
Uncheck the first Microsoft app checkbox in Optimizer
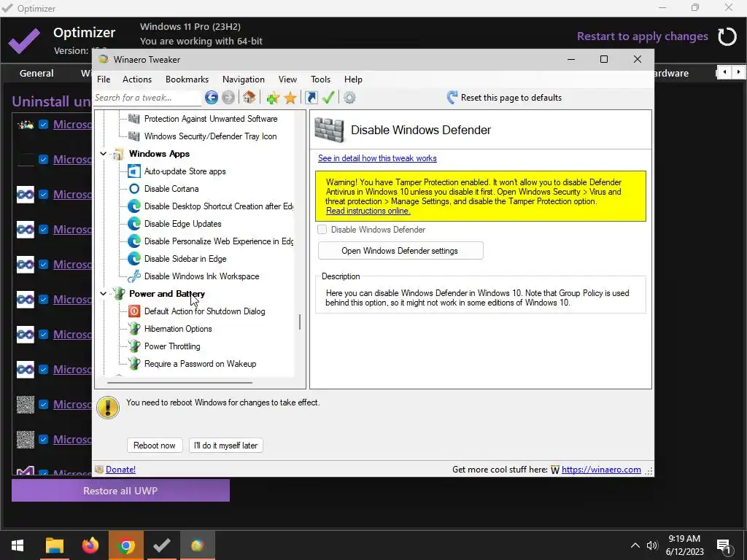pos(43,125)
